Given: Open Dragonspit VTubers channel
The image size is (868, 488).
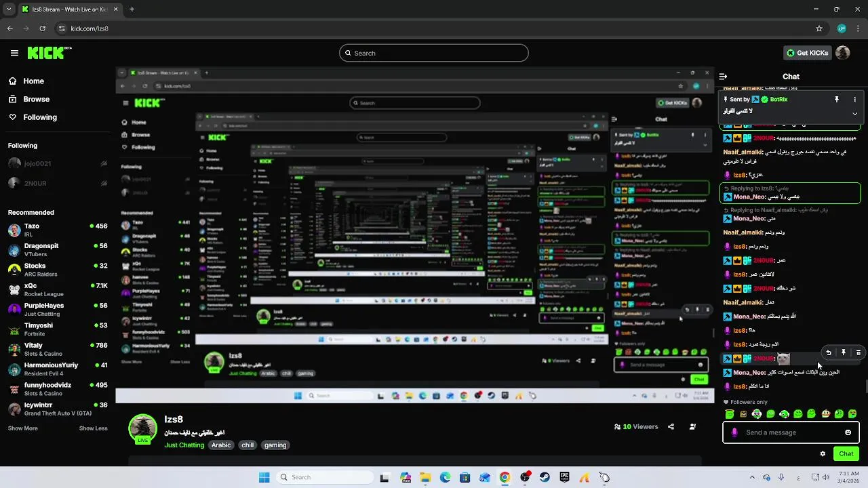Looking at the screenshot, I should 58,249.
